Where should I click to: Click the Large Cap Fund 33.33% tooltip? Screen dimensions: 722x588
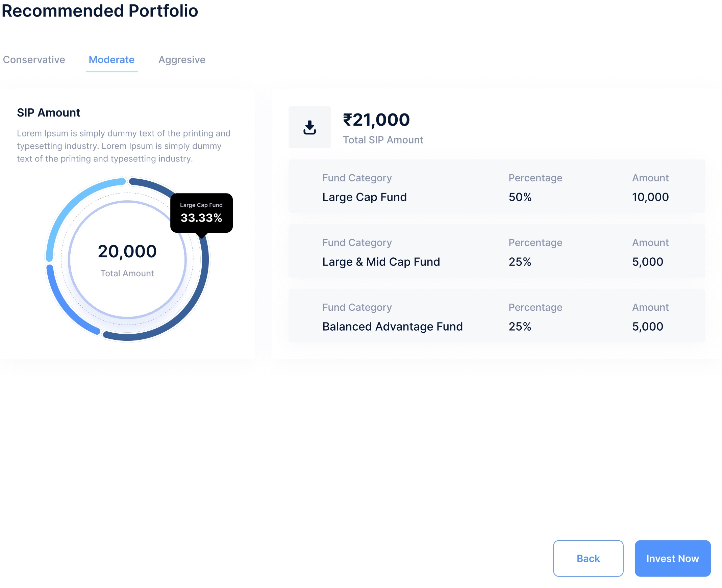201,213
